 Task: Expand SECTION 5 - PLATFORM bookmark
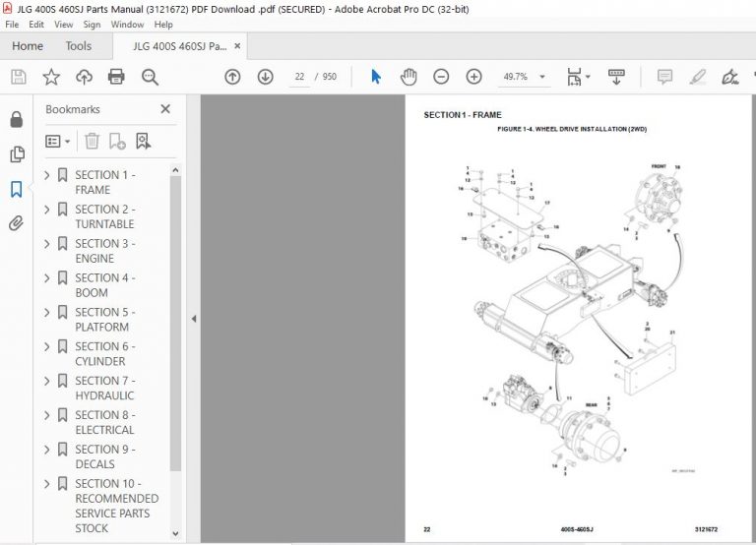point(47,312)
